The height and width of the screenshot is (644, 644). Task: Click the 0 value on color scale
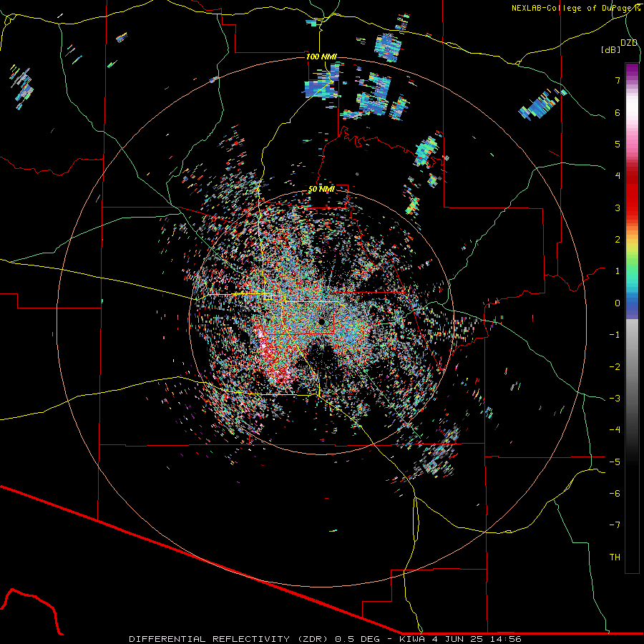(x=618, y=303)
